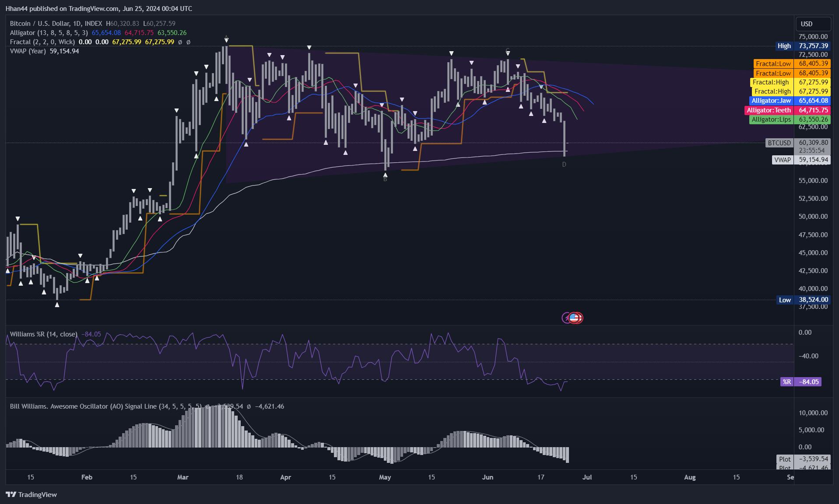Viewport: 839px width, 504px height.
Task: Click the 75,000.00 price scale value
Action: [813, 37]
